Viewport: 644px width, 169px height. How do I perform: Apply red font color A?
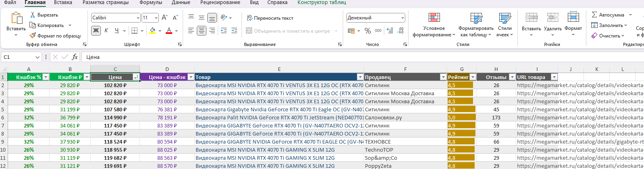tap(169, 31)
